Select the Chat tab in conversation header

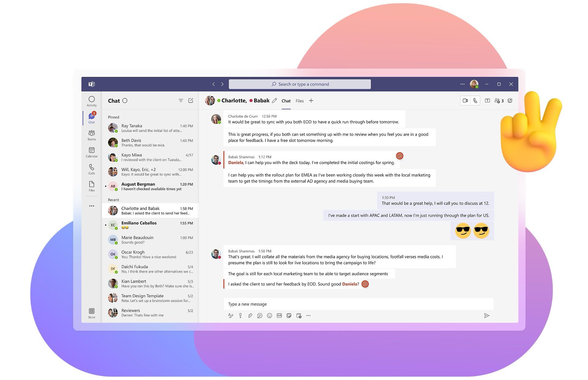click(x=285, y=100)
